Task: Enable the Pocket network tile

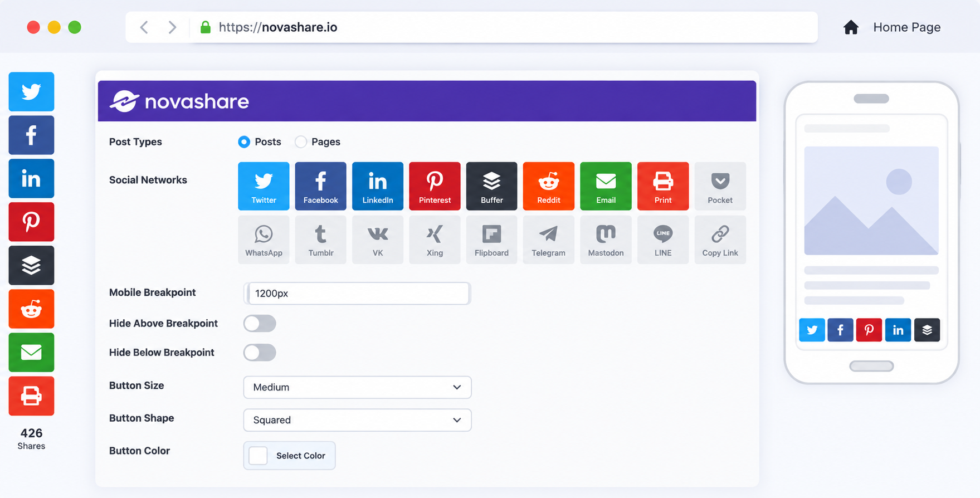Action: (720, 186)
